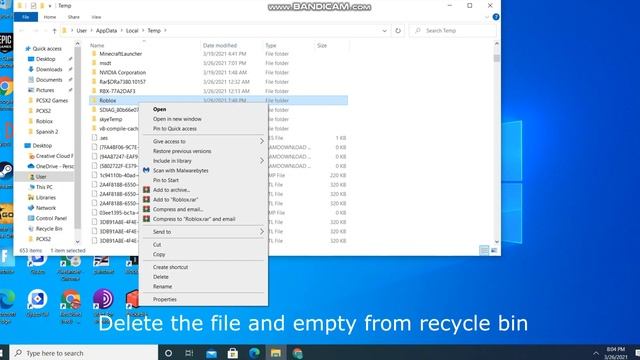The height and width of the screenshot is (360, 640).
Task: Sort by the Date modified column
Action: [x=220, y=45]
